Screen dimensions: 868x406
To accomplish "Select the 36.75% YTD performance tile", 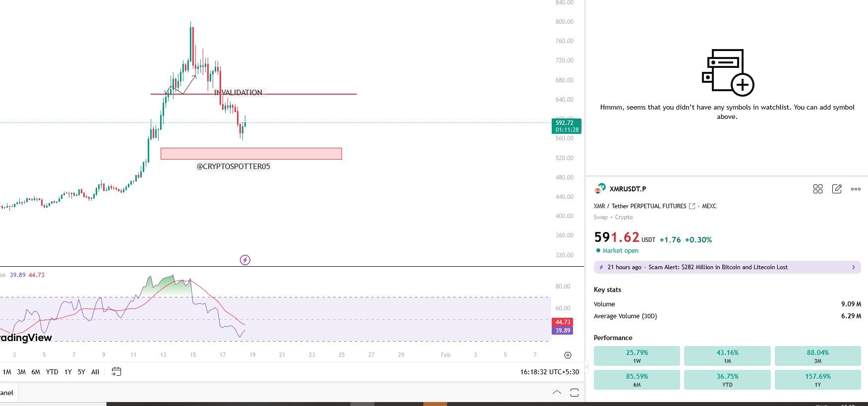I will (727, 380).
